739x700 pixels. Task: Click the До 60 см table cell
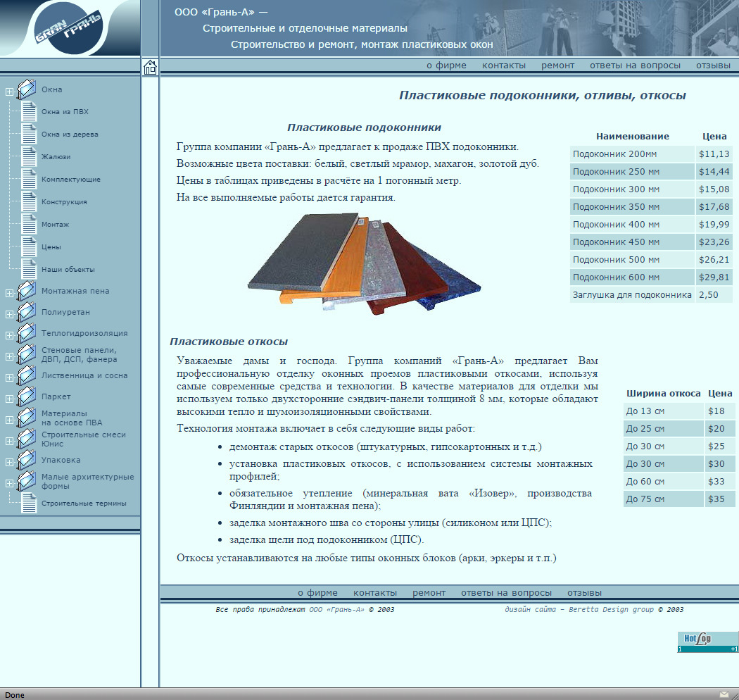(x=664, y=482)
